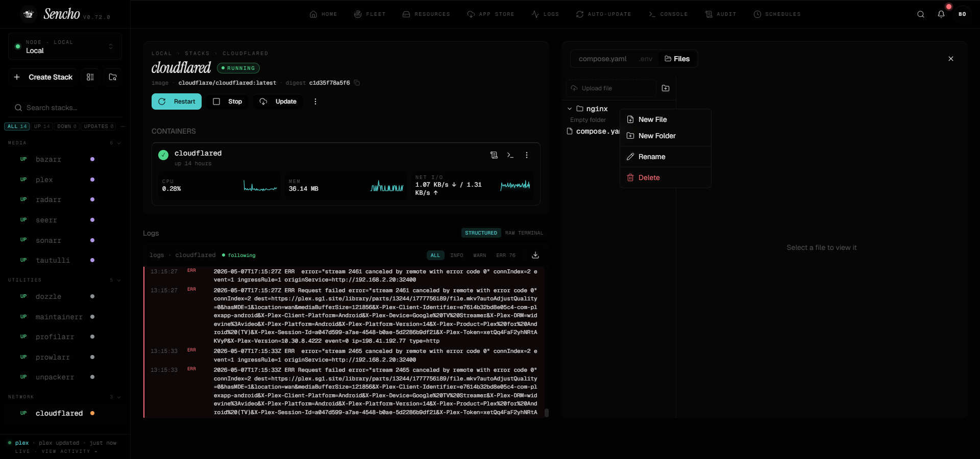Open the Local node selector dropdown
The image size is (980, 459).
point(65,46)
